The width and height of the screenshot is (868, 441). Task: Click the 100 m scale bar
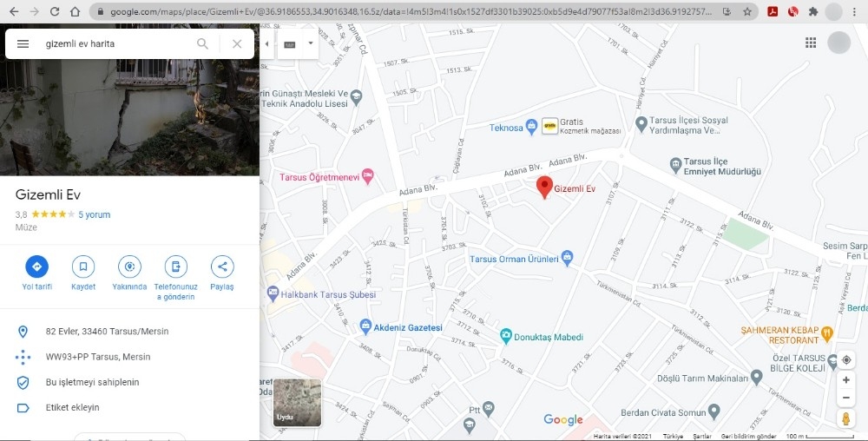[x=820, y=437]
